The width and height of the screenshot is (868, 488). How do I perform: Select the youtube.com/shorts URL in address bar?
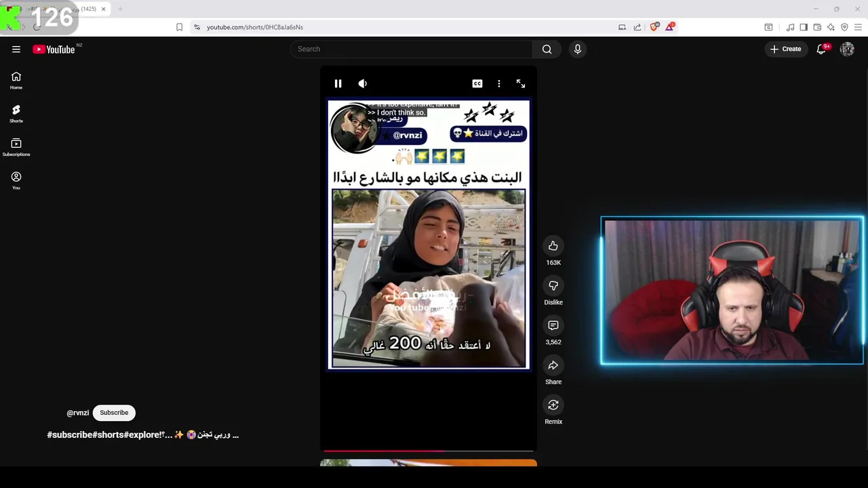point(255,27)
